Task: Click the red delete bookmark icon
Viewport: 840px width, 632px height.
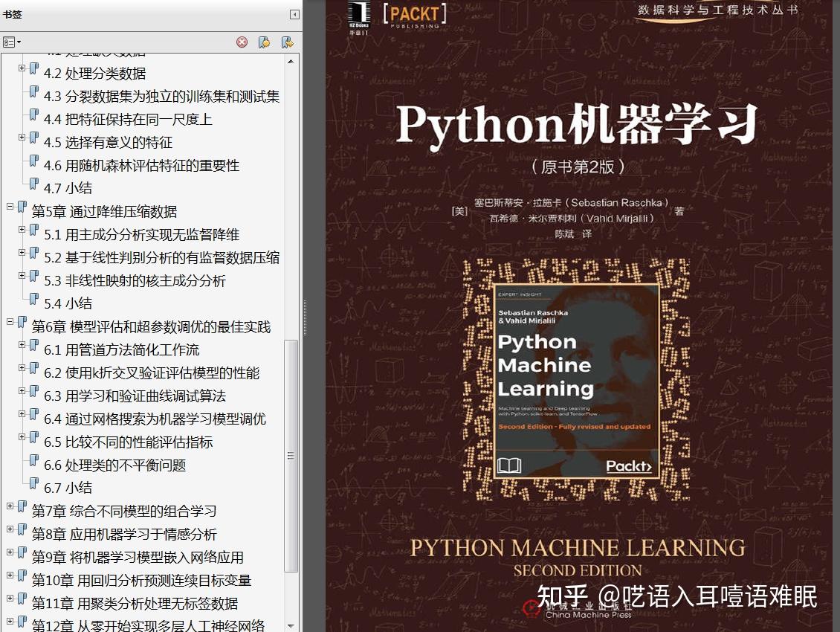Action: click(x=242, y=42)
